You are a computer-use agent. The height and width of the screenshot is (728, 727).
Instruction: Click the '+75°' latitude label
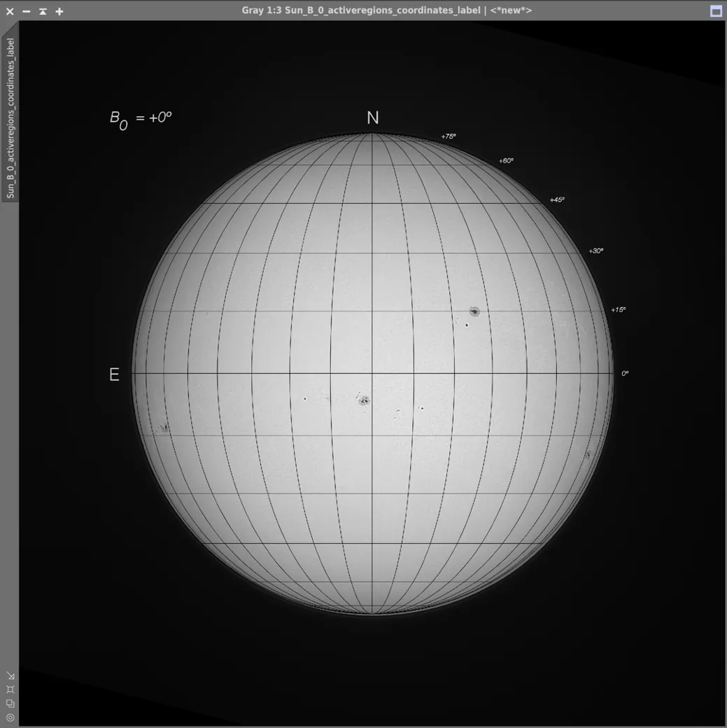(449, 136)
